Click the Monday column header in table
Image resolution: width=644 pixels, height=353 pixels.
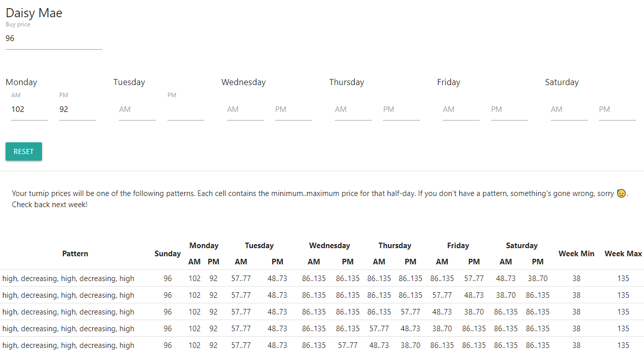(x=204, y=246)
